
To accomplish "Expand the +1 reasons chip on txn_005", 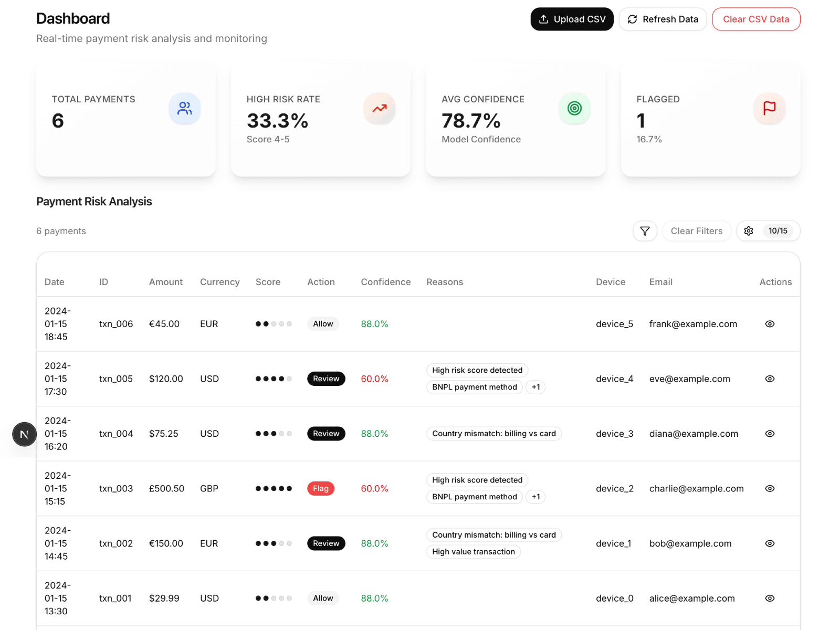I will (x=535, y=387).
